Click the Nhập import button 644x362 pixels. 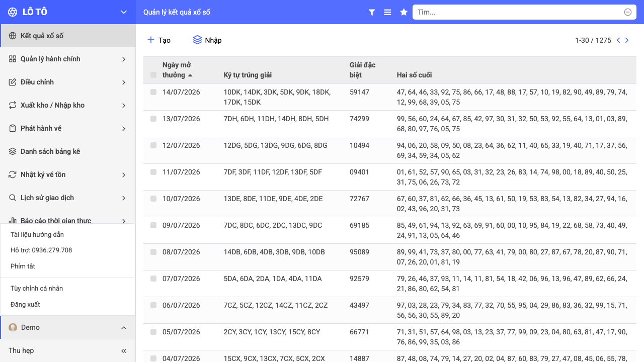207,40
